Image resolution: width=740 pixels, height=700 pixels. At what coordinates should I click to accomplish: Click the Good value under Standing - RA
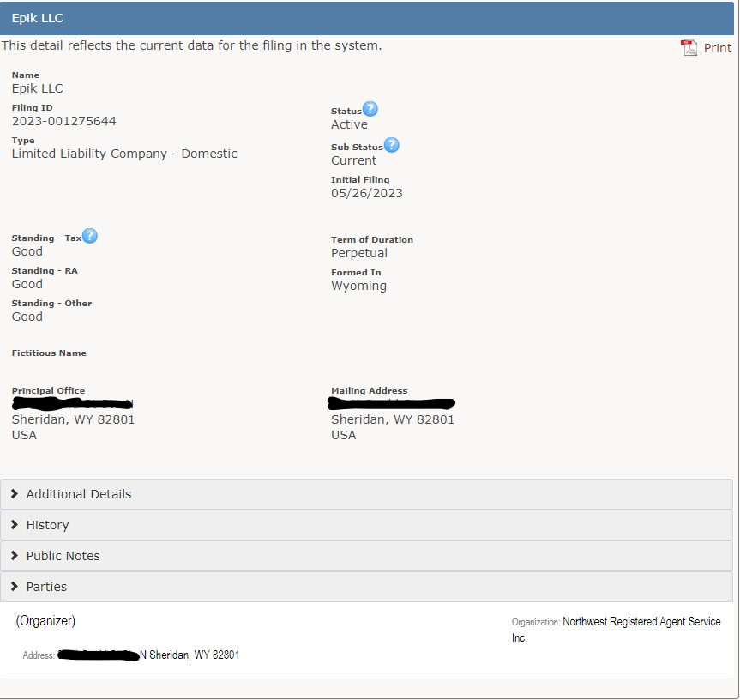coord(27,284)
